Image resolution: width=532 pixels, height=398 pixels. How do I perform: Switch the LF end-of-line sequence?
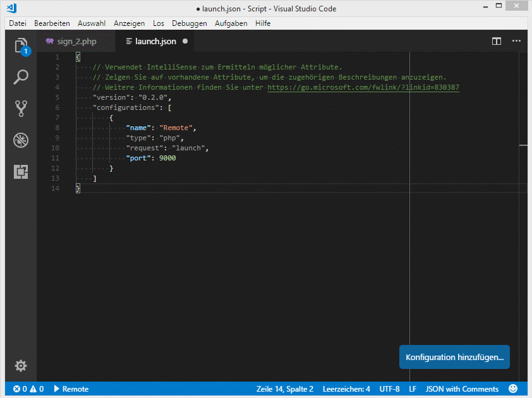(x=413, y=389)
